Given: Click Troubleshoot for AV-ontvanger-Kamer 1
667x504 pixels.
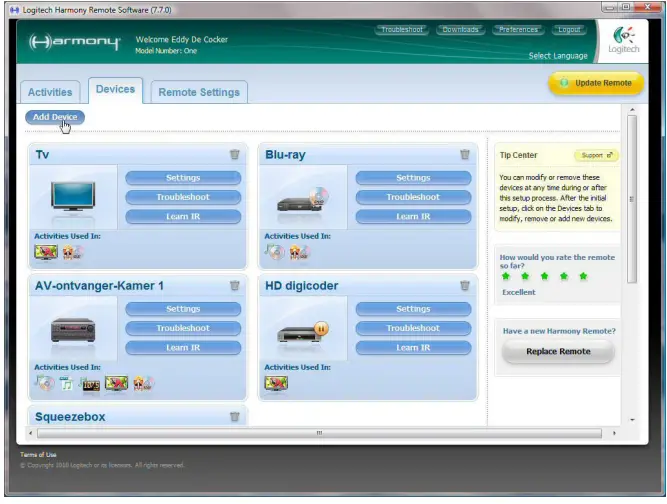Looking at the screenshot, I should coord(183,328).
